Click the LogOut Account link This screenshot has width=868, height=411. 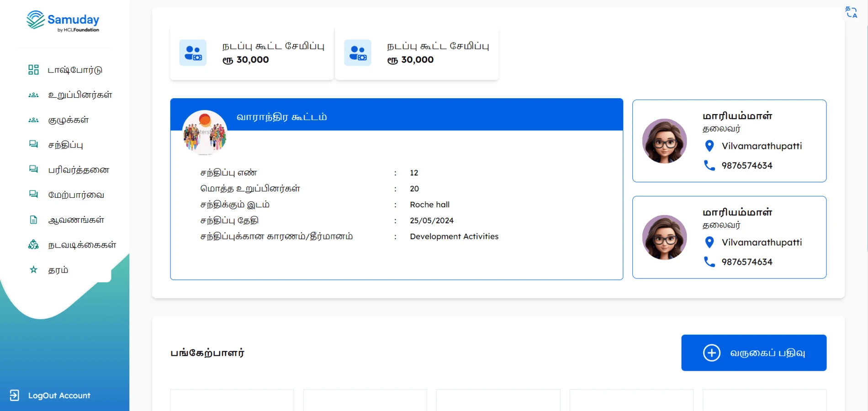click(x=59, y=395)
